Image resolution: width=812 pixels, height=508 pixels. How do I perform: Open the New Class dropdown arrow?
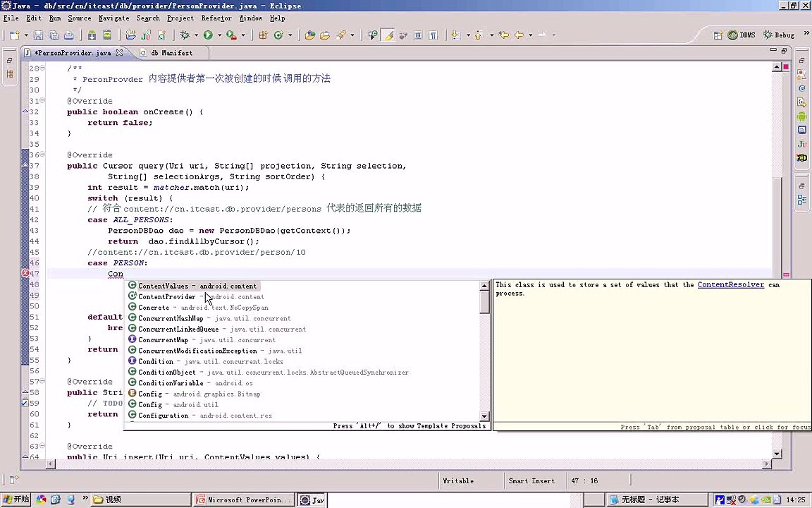pyautogui.click(x=290, y=35)
